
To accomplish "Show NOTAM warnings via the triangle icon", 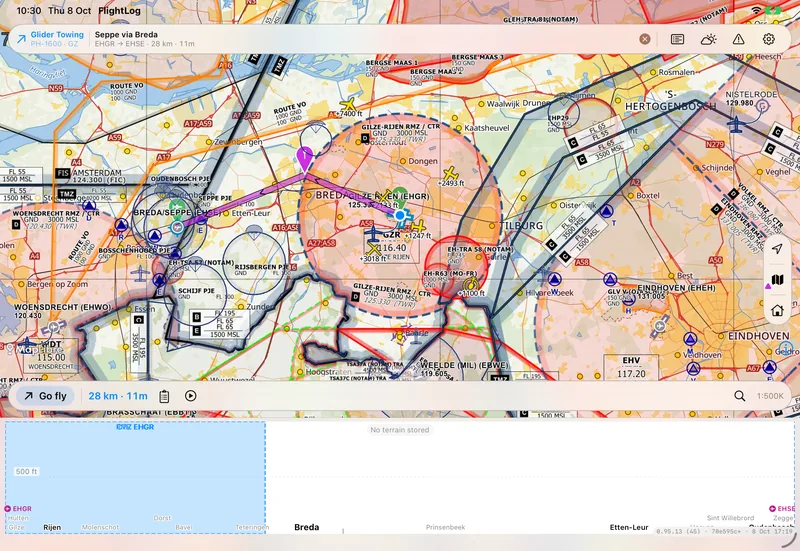I will pyautogui.click(x=738, y=39).
